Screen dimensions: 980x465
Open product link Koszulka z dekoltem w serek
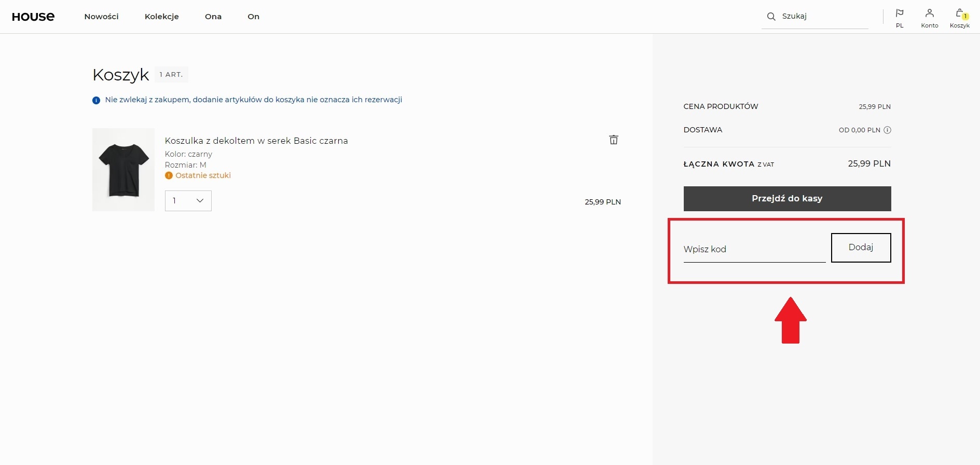(x=256, y=141)
